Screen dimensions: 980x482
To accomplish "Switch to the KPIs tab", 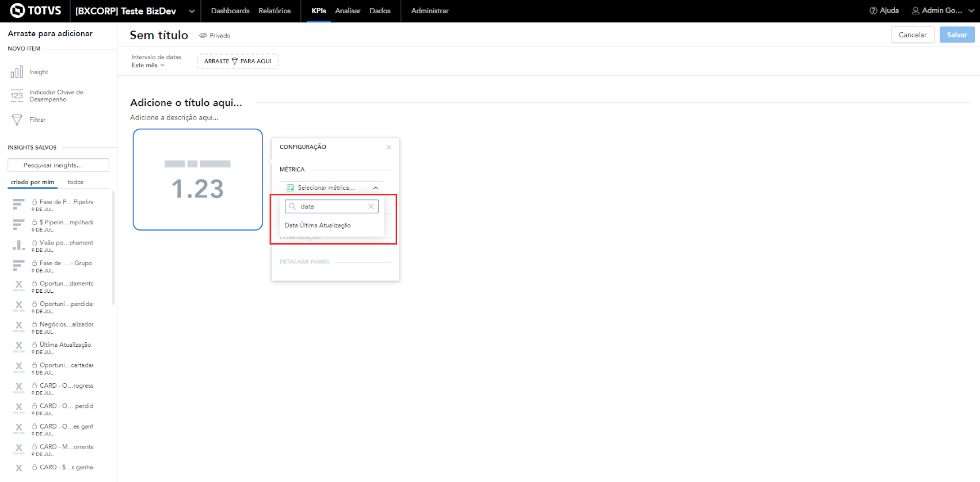I will pyautogui.click(x=319, y=11).
